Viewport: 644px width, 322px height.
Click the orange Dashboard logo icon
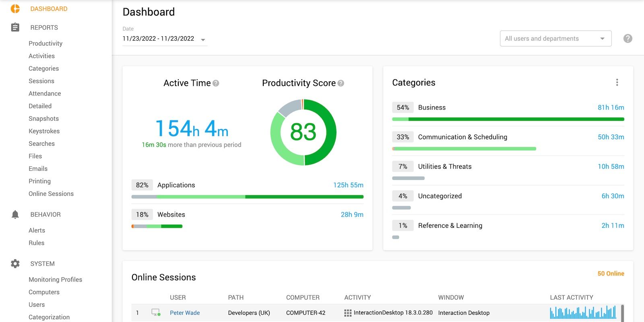tap(15, 8)
